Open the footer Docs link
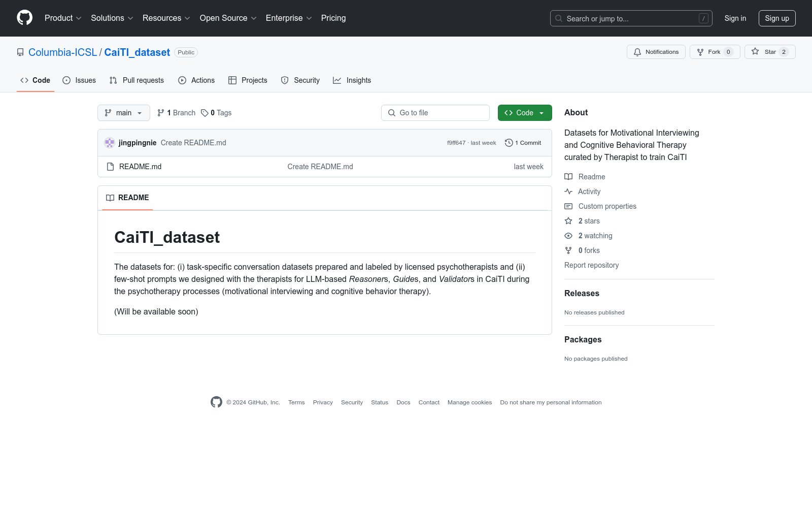This screenshot has width=812, height=508. pos(403,402)
